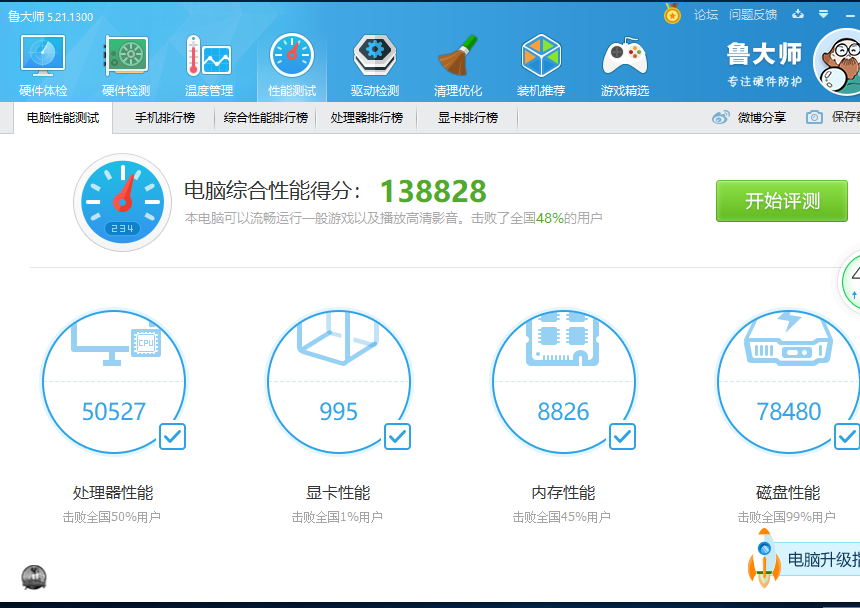Image resolution: width=860 pixels, height=608 pixels.
Task: Click 击败全国45%用户 text
Action: point(562,517)
